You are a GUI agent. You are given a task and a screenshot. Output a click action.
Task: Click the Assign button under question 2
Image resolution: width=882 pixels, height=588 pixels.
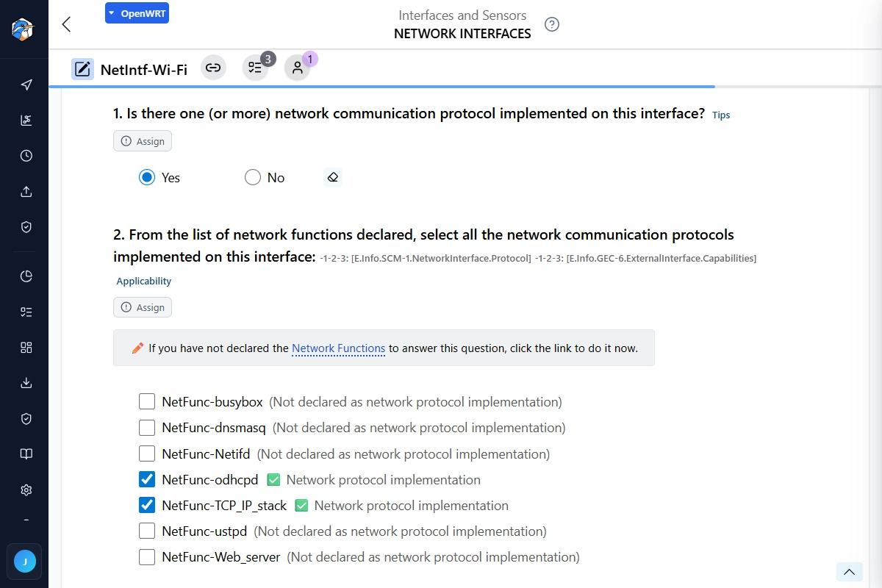[143, 307]
